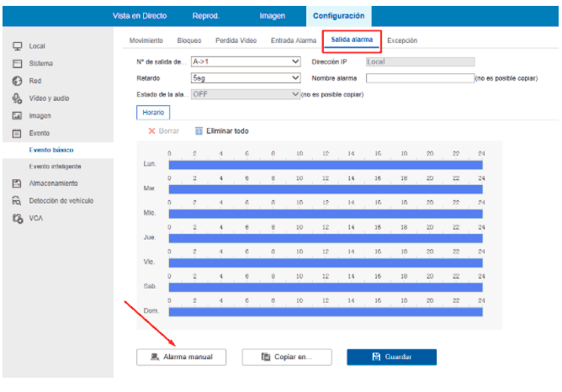Click the Evento calendar icon

point(16,133)
